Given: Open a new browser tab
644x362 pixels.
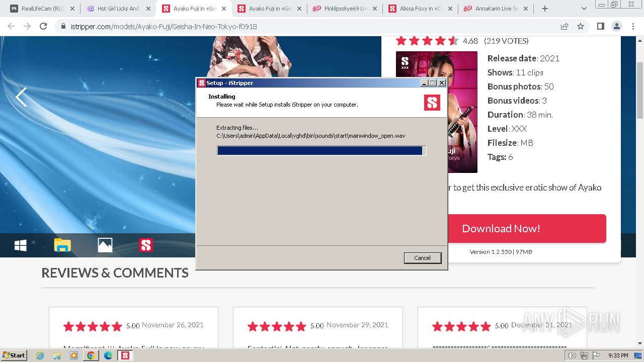Looking at the screenshot, I should 544,9.
